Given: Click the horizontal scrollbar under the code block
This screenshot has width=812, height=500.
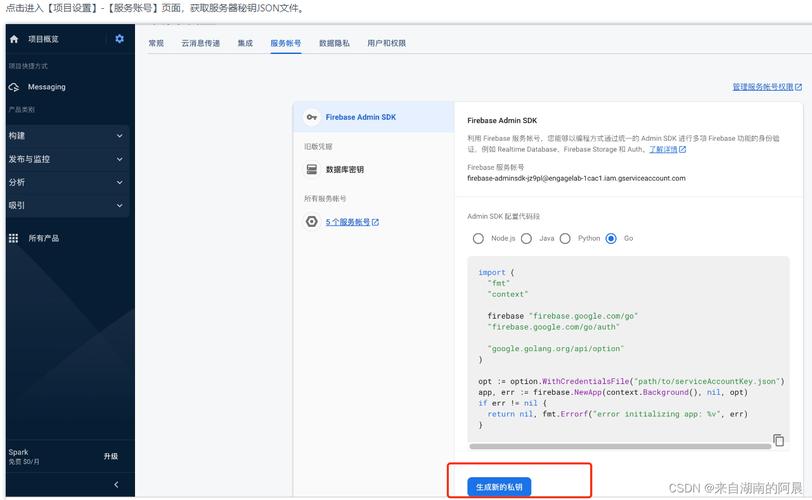Looking at the screenshot, I should pyautogui.click(x=620, y=446).
